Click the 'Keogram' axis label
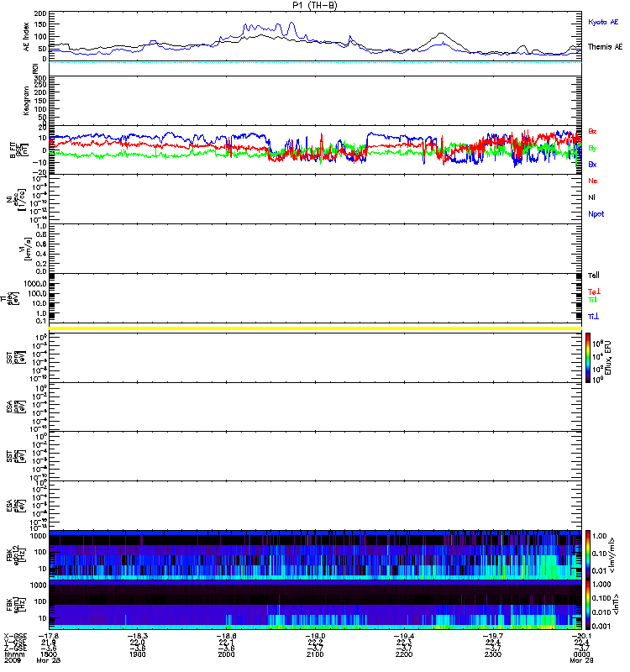 pos(26,100)
